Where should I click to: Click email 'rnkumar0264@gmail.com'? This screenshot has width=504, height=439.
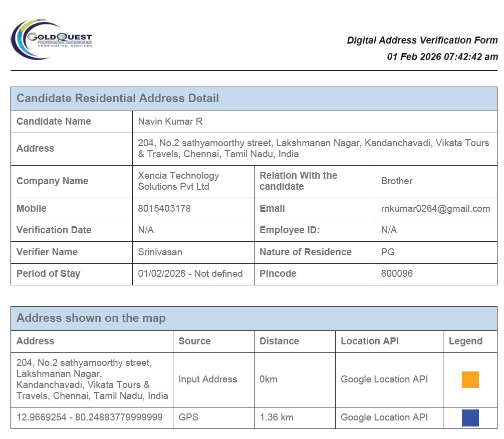[435, 209]
